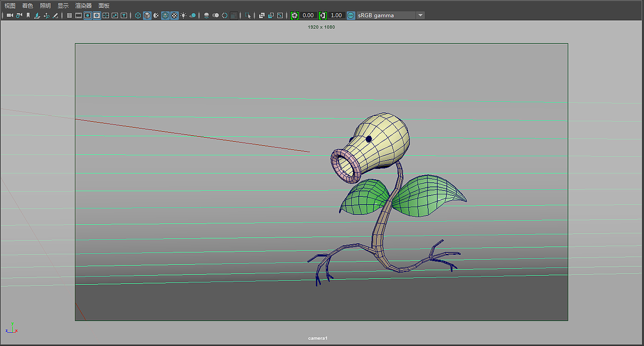Click the motion blur icon
This screenshot has height=346, width=644.
pos(215,15)
